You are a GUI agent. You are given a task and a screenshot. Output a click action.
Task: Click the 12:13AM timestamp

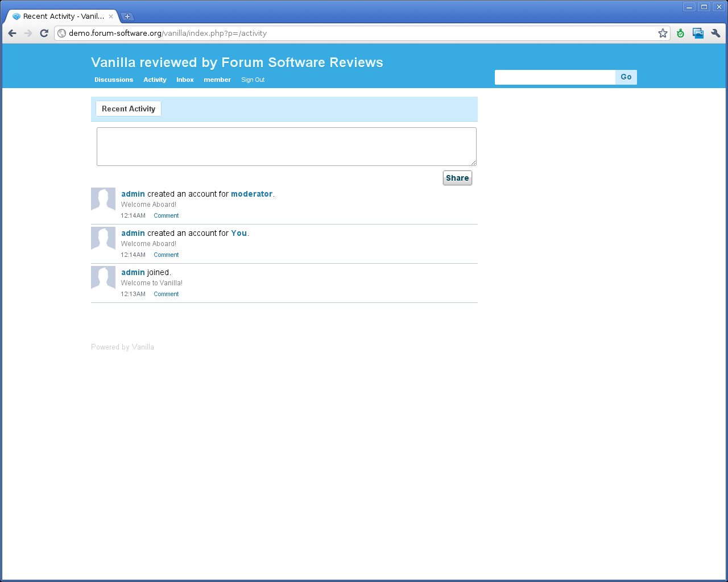pos(133,294)
